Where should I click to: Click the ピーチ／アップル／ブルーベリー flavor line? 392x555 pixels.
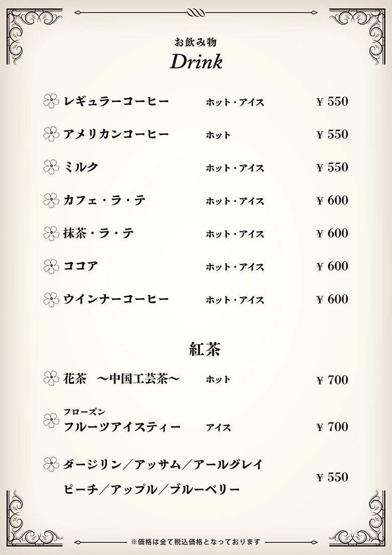(152, 490)
